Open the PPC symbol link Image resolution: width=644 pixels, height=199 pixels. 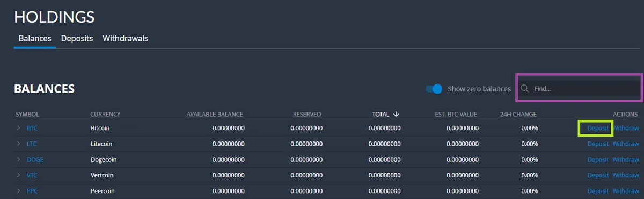[32, 190]
